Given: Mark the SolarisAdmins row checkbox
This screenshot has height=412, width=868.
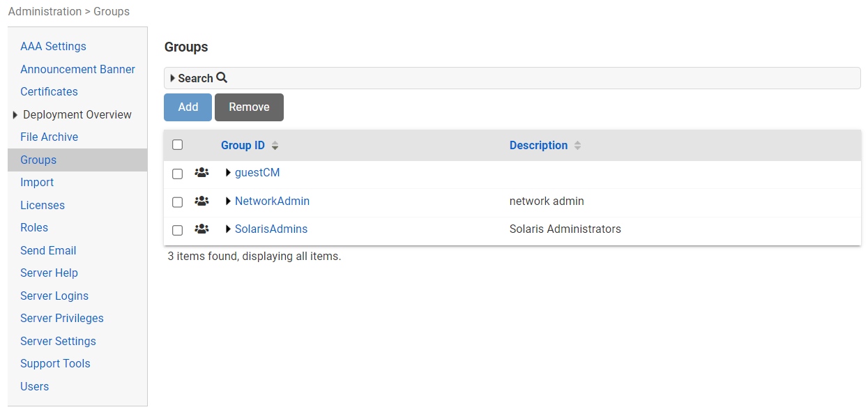Looking at the screenshot, I should [177, 230].
